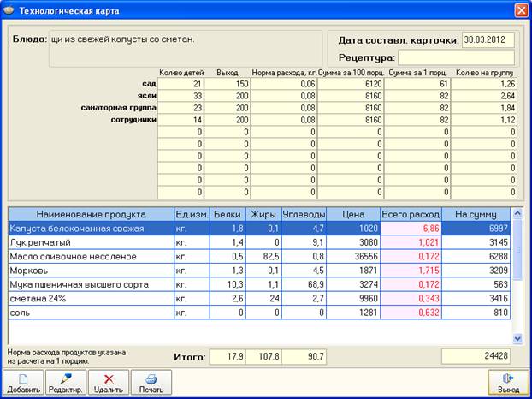Click the Добавить button with page icon
This screenshot has height=399, width=532.
click(23, 383)
